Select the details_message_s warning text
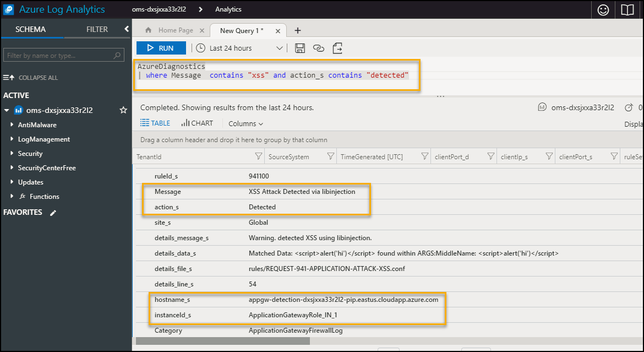The image size is (644, 352). pos(310,237)
